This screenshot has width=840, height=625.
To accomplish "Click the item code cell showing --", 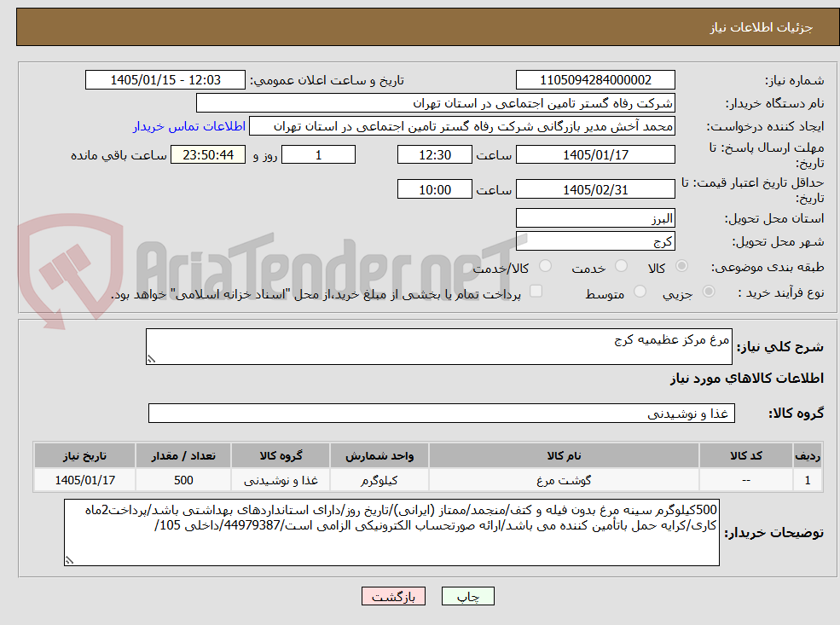I will pyautogui.click(x=745, y=480).
